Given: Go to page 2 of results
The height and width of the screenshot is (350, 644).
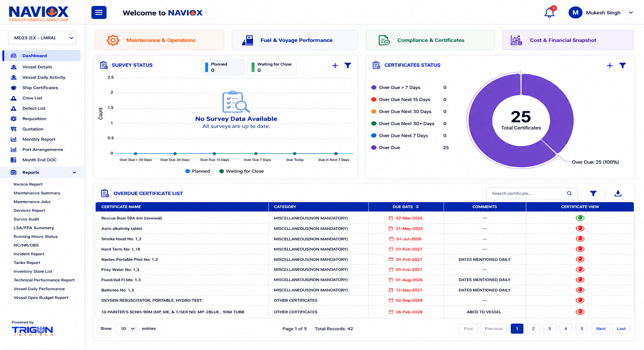Looking at the screenshot, I should click(x=533, y=329).
